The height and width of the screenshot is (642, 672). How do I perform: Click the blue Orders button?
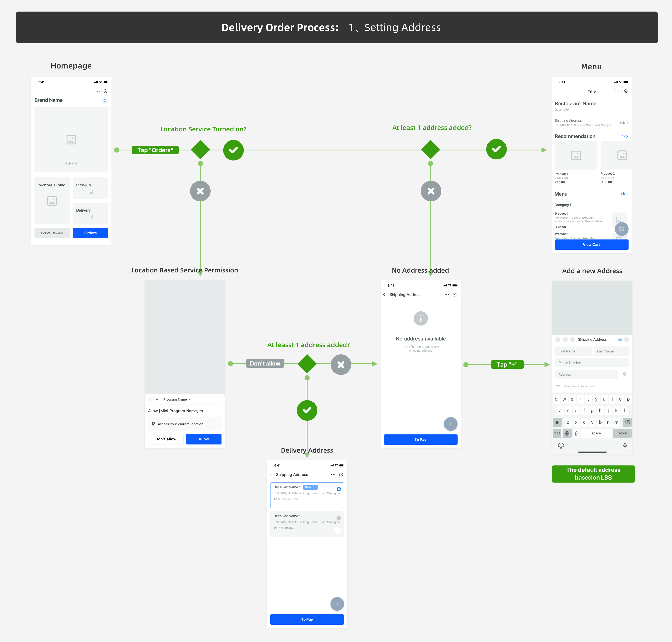tap(90, 233)
